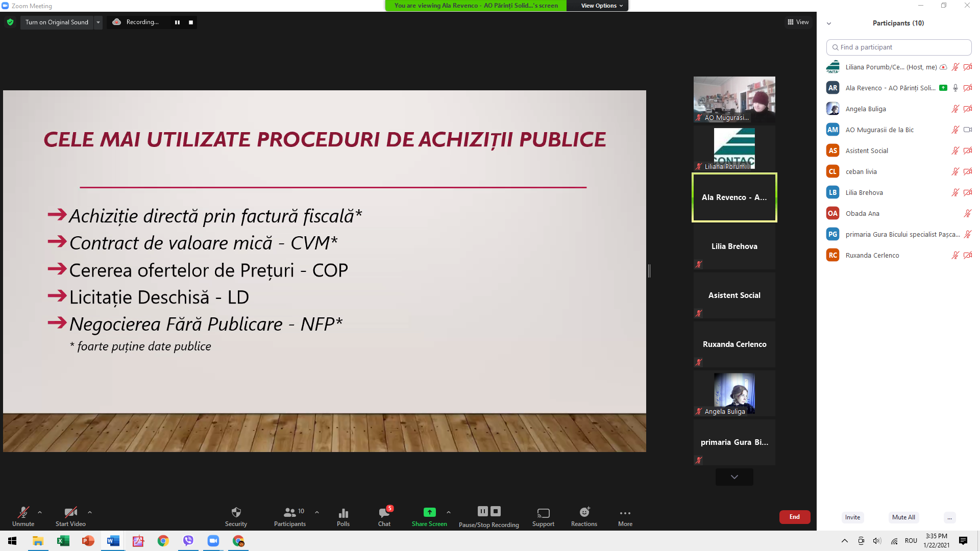Click the green Share Screen icon
The height and width of the screenshot is (551, 980).
[429, 512]
